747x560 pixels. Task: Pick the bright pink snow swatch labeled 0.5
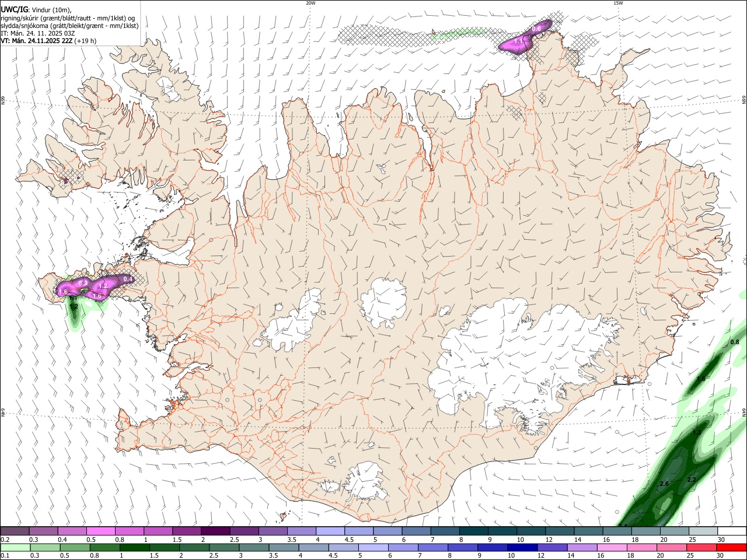click(x=101, y=531)
